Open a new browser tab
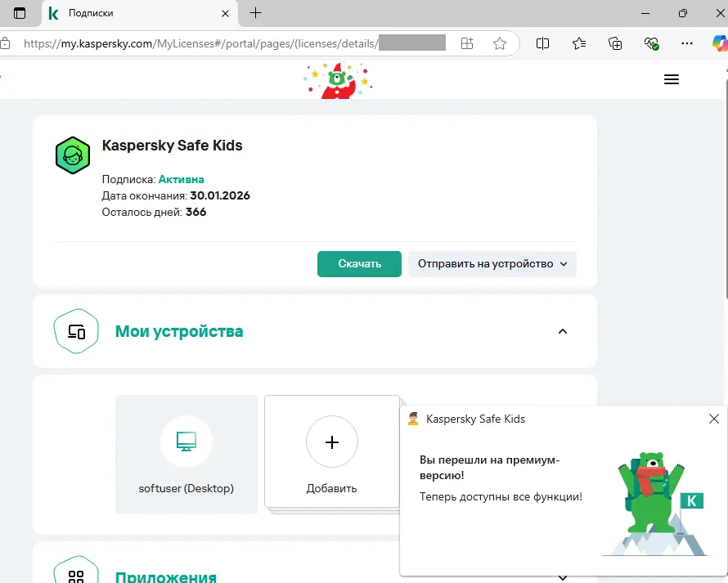Viewport: 728px width, 583px height. tap(256, 13)
